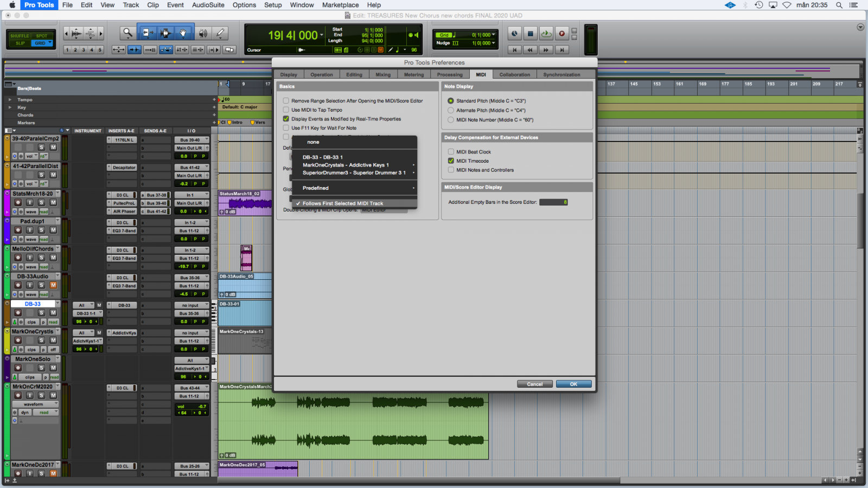Viewport: 868px width, 488px height.
Task: Switch to the Mixing preferences tab
Action: [382, 75]
